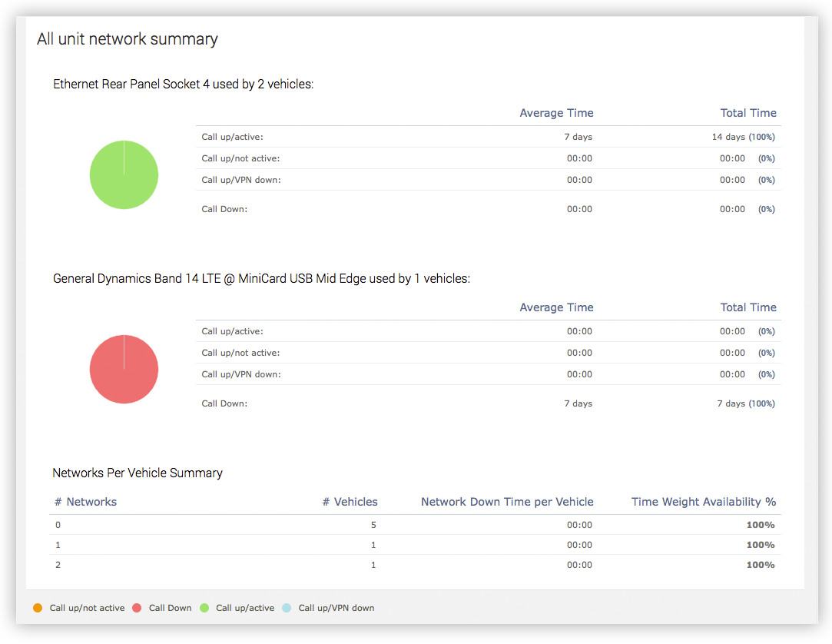Select the 'Call Down' legend label
Screen dimensions: 832x644
tap(171, 608)
